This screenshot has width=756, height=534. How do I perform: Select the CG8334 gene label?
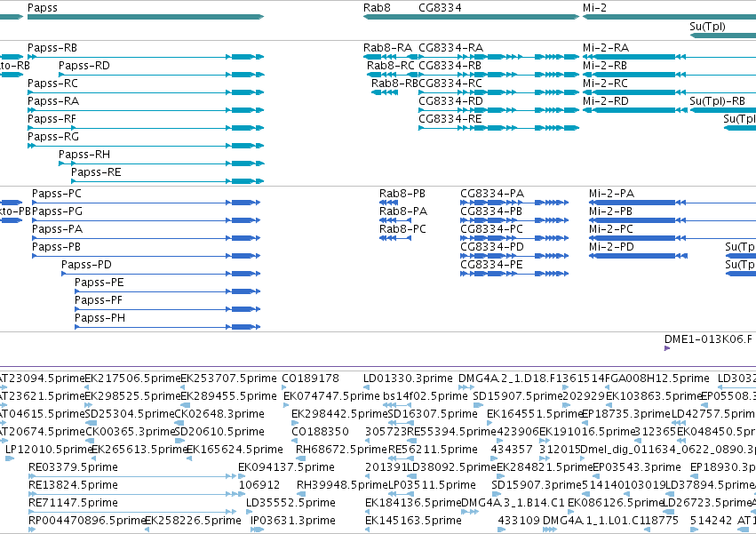click(440, 8)
